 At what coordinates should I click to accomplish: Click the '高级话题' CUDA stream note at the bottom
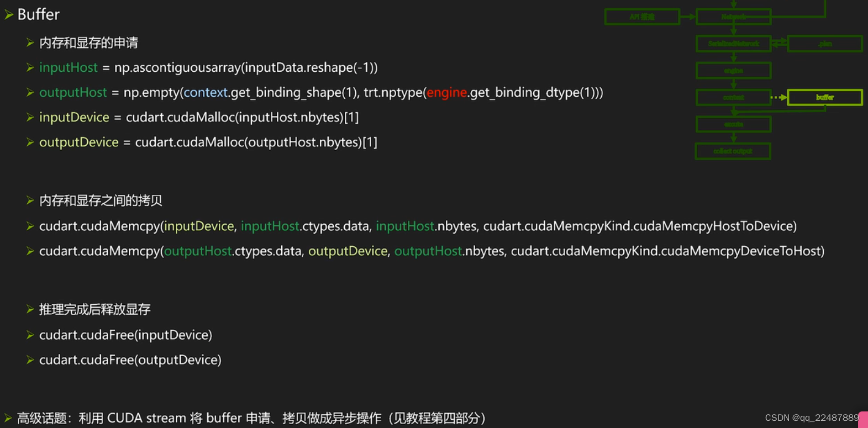[x=251, y=418]
